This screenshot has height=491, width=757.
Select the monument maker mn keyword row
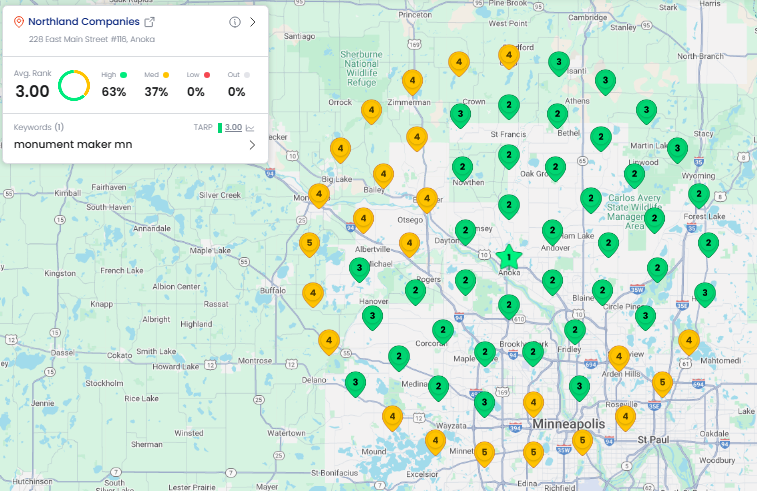point(100,145)
